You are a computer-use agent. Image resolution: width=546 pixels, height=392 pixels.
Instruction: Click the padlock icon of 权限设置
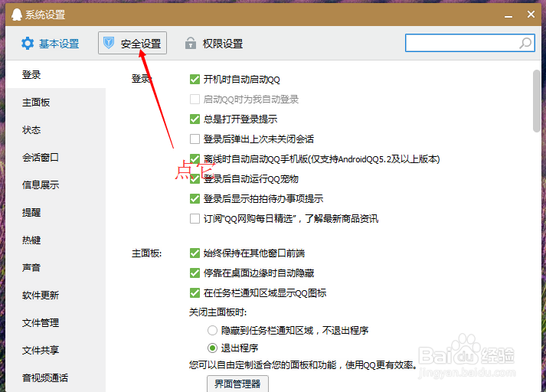pos(190,43)
